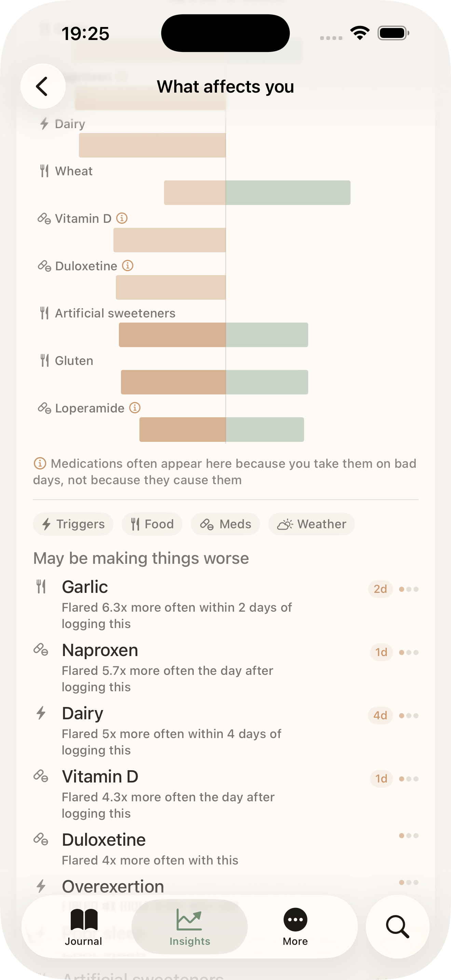Tap the info icon next to Vitamin D
Image resolution: width=451 pixels, height=980 pixels.
(122, 218)
